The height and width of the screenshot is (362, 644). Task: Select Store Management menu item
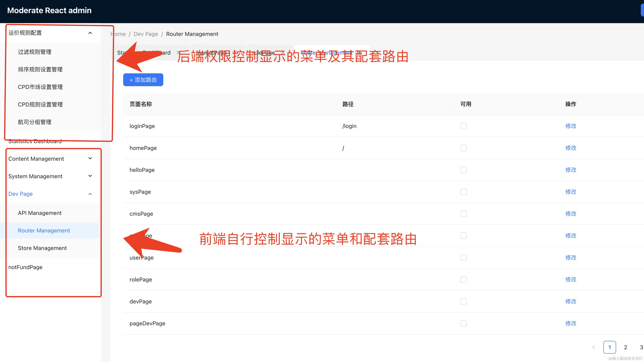[x=42, y=248]
